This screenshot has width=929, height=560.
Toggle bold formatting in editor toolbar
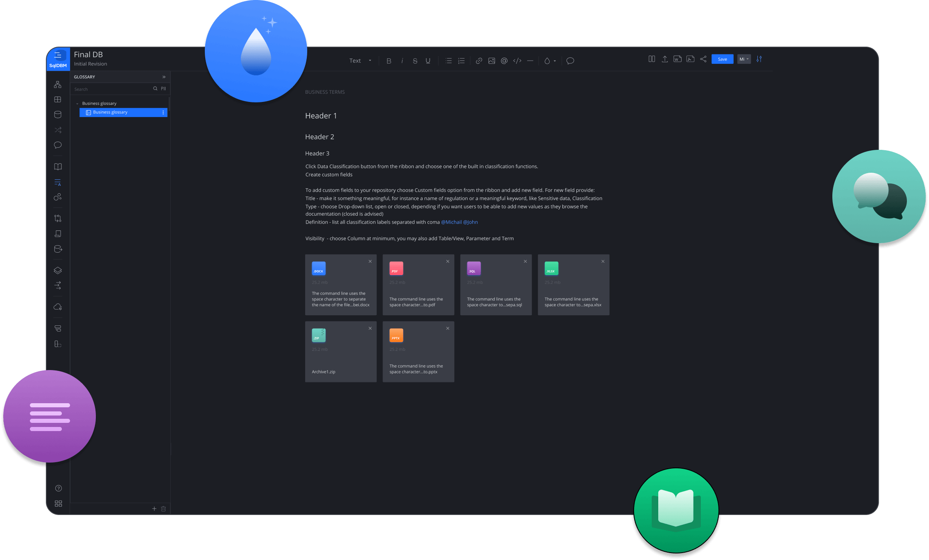(x=389, y=61)
